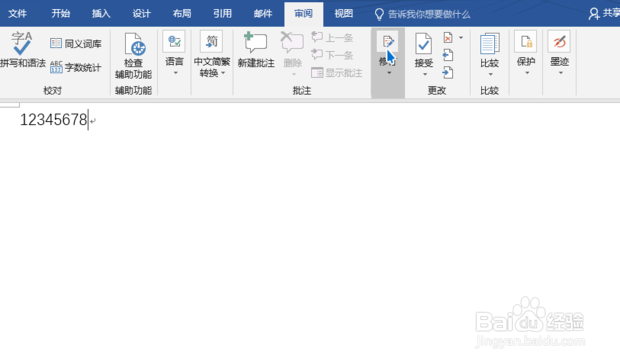Open the Language (语言) tool
This screenshot has height=363, width=620.
tap(174, 41)
